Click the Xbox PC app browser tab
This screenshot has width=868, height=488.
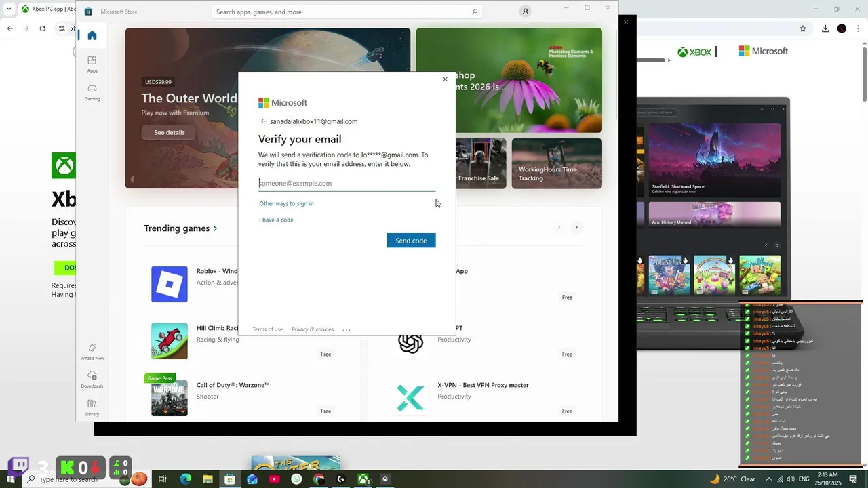click(x=47, y=9)
